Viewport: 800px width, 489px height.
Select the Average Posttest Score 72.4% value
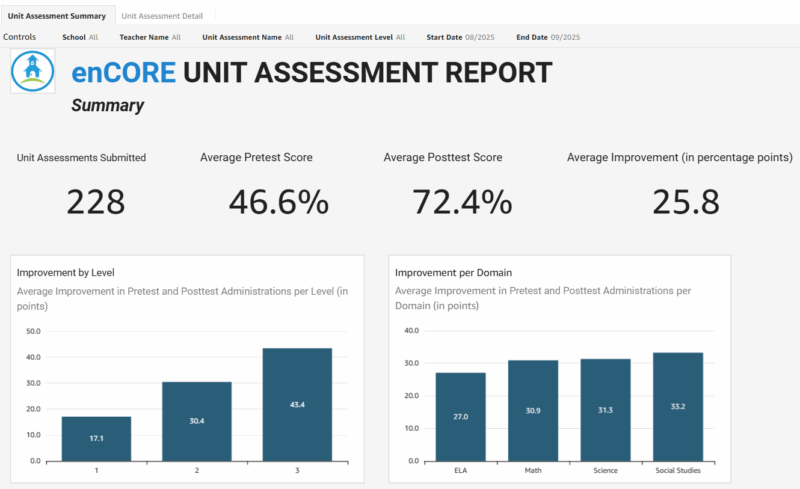(x=462, y=202)
